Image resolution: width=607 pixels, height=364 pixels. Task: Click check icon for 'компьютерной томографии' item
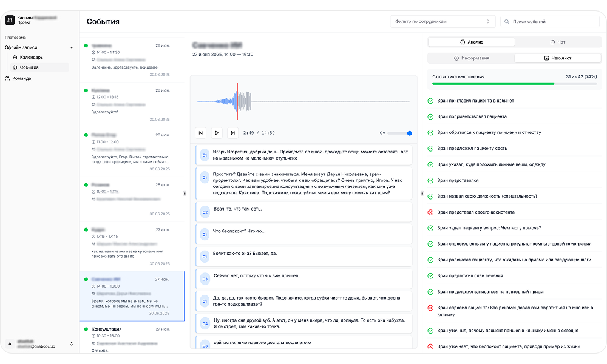pos(430,244)
